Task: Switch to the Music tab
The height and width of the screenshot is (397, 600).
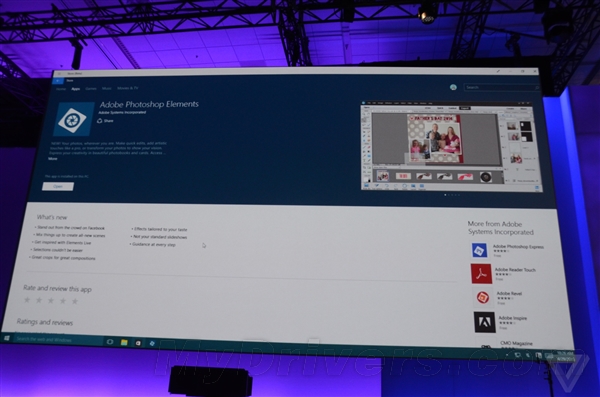Action: [107, 88]
